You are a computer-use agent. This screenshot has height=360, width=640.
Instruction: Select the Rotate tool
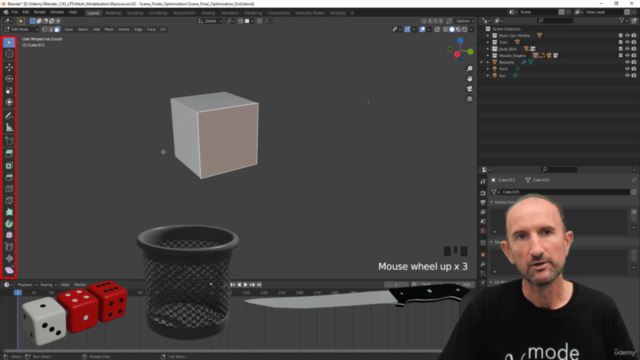9,79
